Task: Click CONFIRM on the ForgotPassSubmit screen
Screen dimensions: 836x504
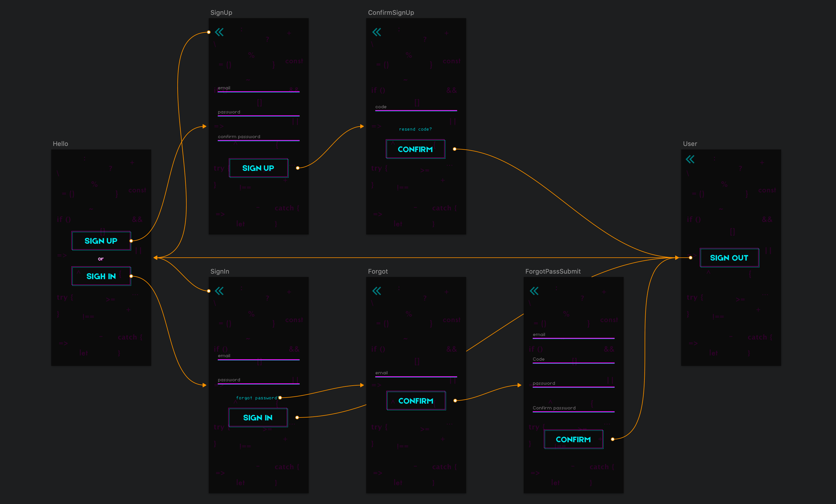Action: point(573,439)
